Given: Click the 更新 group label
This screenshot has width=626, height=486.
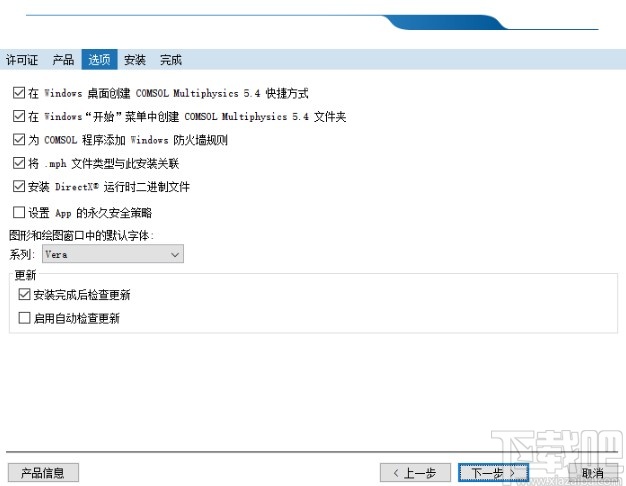Looking at the screenshot, I should coord(25,275).
